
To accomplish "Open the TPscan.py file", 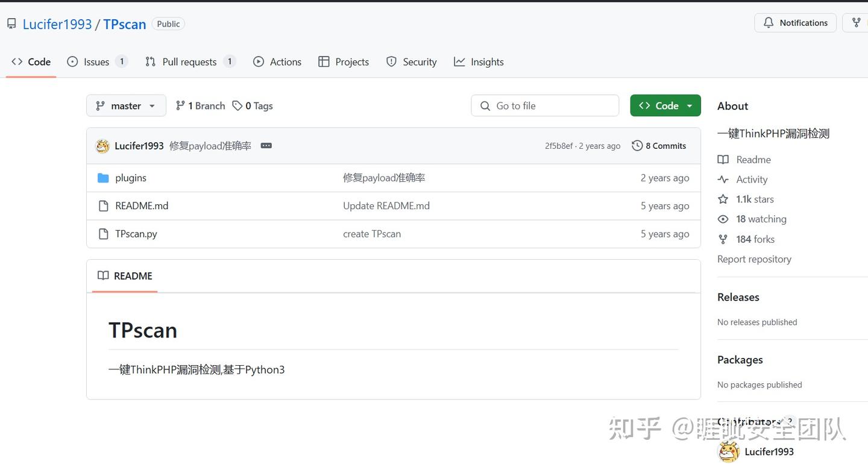I will tap(136, 234).
